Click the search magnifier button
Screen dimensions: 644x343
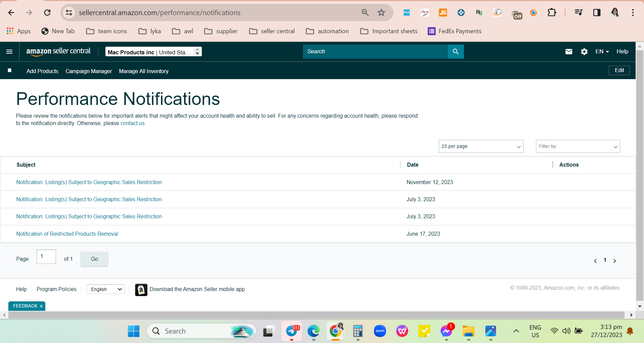tap(455, 51)
